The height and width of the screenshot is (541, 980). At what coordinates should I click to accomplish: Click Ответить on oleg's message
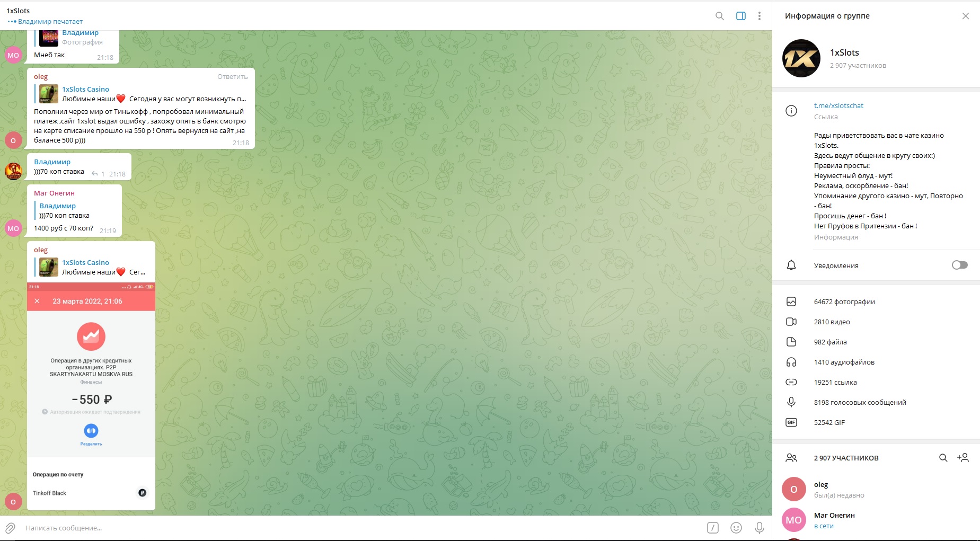[232, 77]
